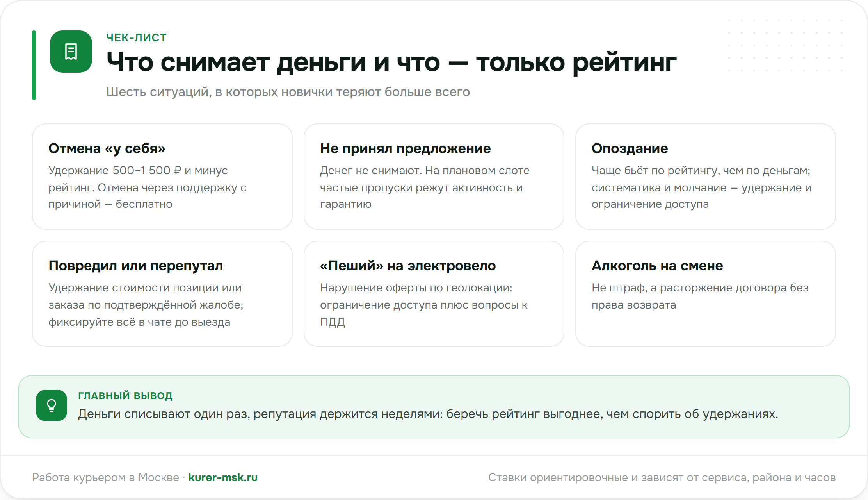Screen dimensions: 868x500
Task: Click footer note "Ставки ориентировочные и зависят от сервиса"
Action: 619,477
